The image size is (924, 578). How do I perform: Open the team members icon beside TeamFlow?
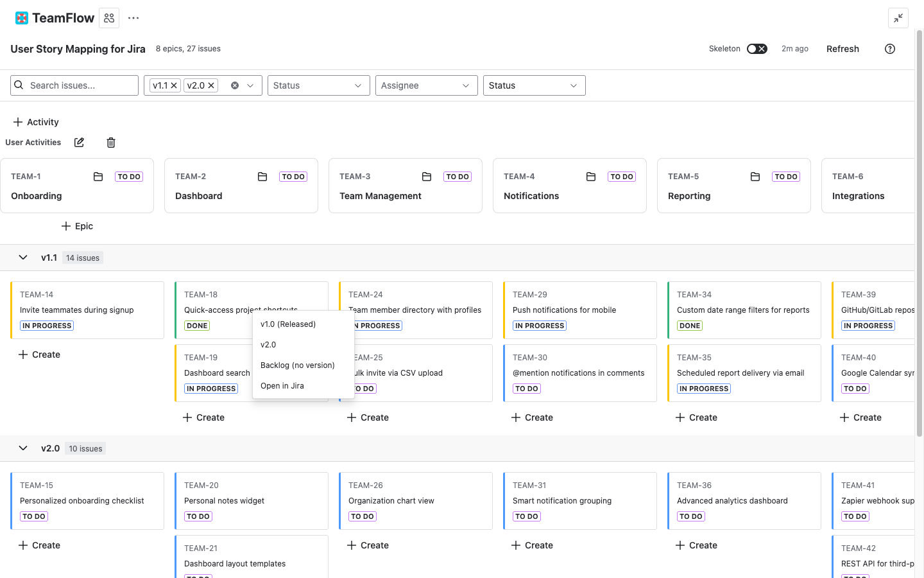point(108,17)
